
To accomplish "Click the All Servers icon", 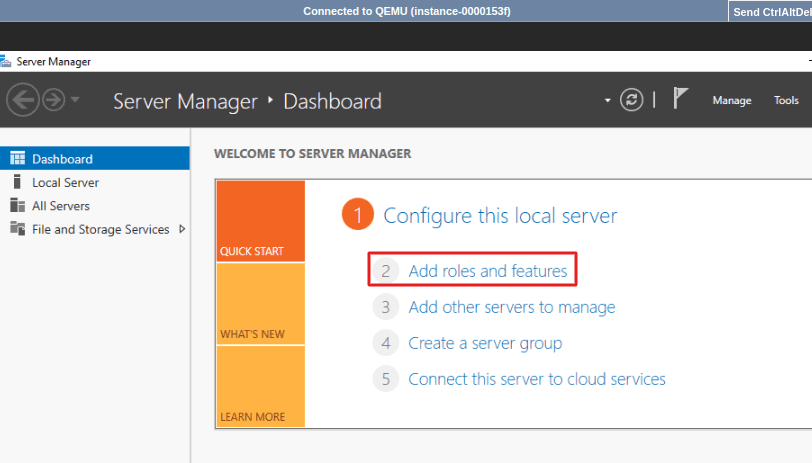I will pyautogui.click(x=18, y=205).
